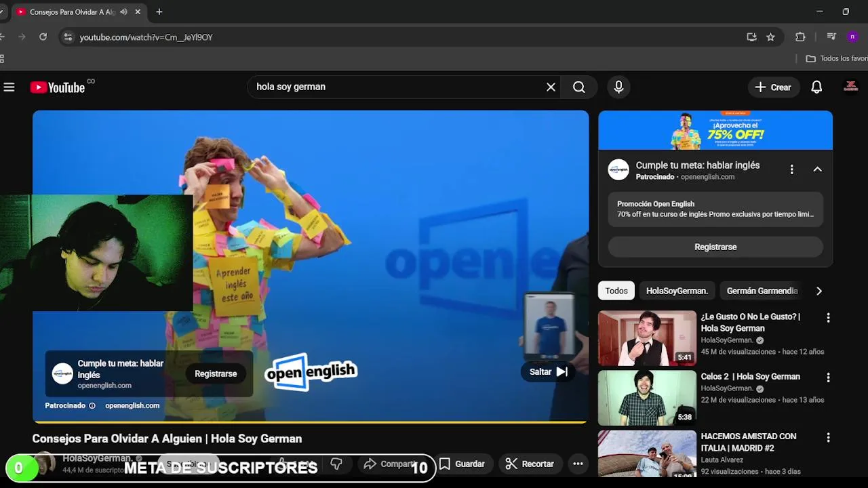Clear the search box with X icon

(551, 87)
